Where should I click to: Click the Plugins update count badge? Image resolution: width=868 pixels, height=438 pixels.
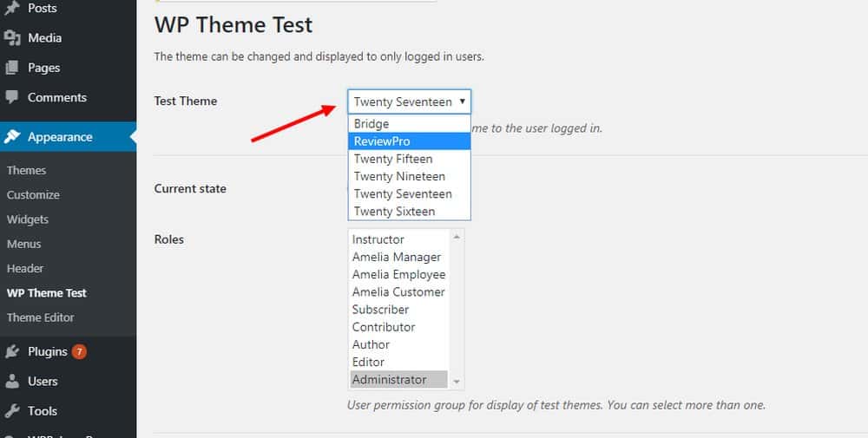[79, 351]
